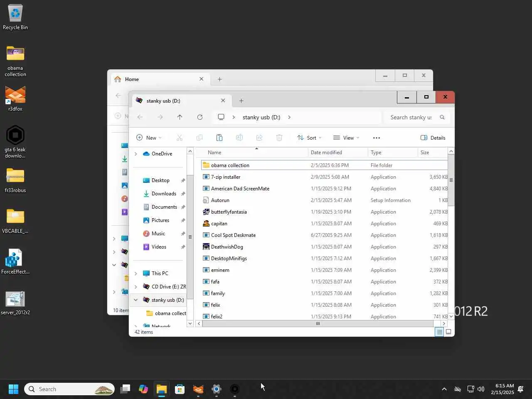532x399 pixels.
Task: Close the stanky usb (D:) tab
Action: (x=223, y=101)
